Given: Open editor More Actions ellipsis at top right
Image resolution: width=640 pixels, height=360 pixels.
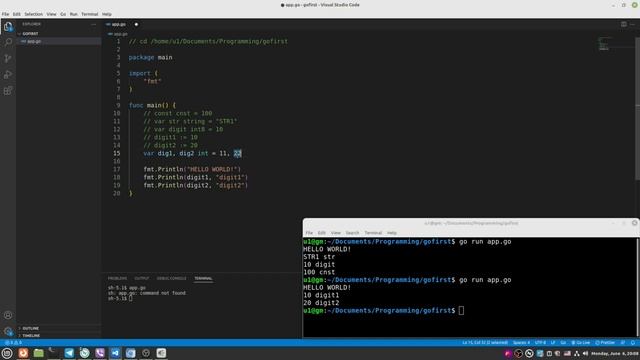Looking at the screenshot, I should click(x=633, y=24).
